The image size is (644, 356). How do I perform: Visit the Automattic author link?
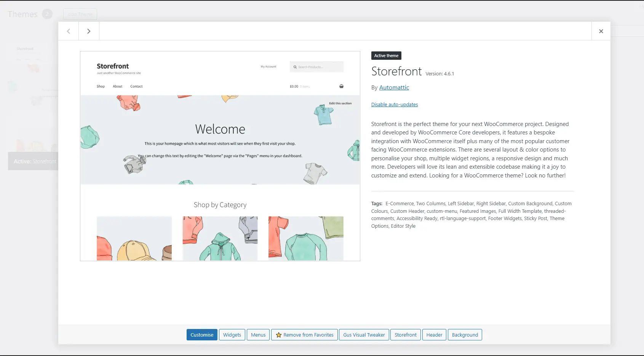coord(394,88)
